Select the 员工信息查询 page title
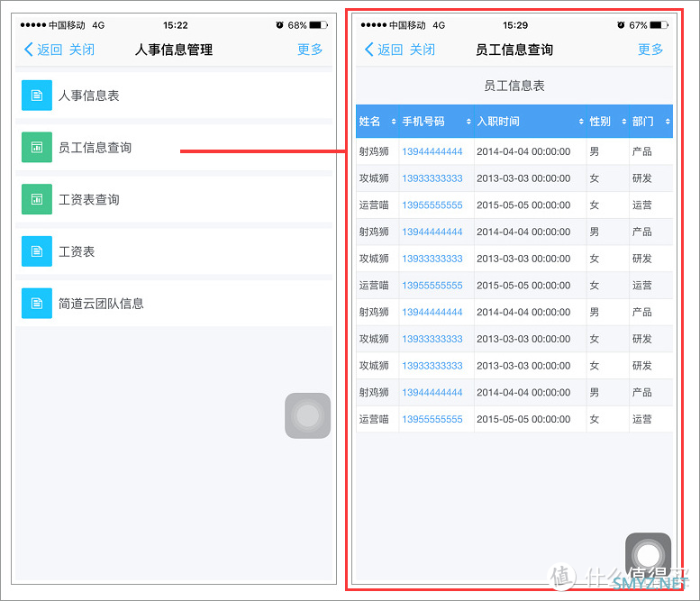This screenshot has width=700, height=601. pos(514,50)
